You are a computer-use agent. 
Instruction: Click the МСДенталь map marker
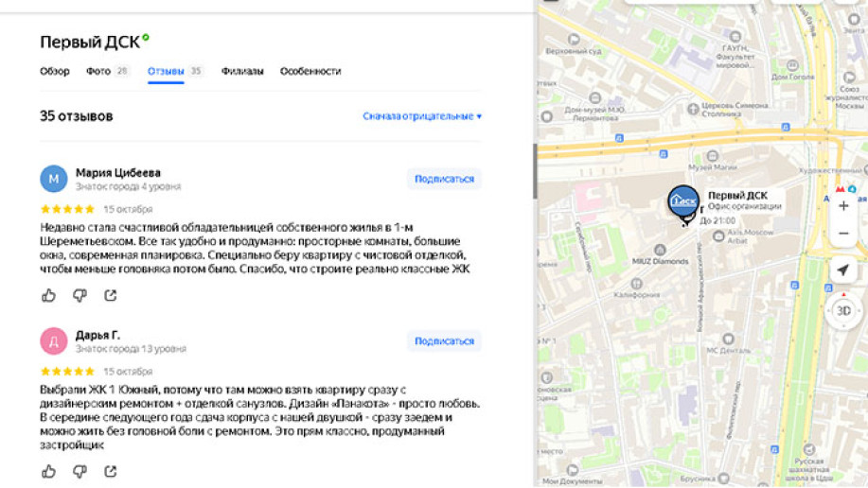[x=729, y=339]
